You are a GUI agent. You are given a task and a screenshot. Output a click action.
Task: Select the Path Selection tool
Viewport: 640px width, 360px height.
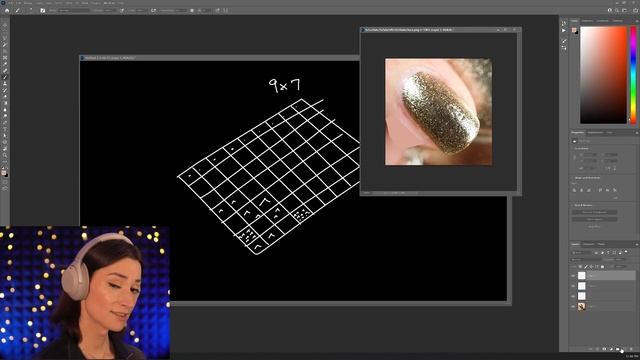tap(5, 136)
